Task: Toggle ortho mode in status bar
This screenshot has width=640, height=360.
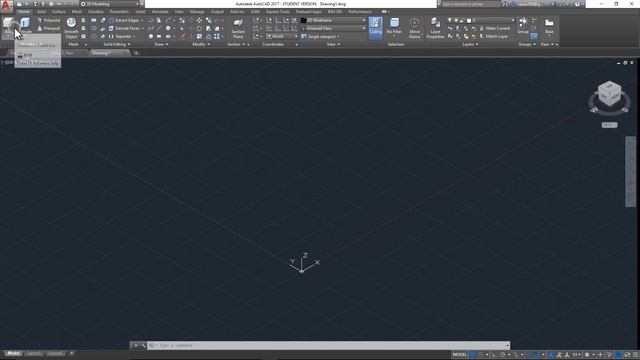Action: coord(494,355)
